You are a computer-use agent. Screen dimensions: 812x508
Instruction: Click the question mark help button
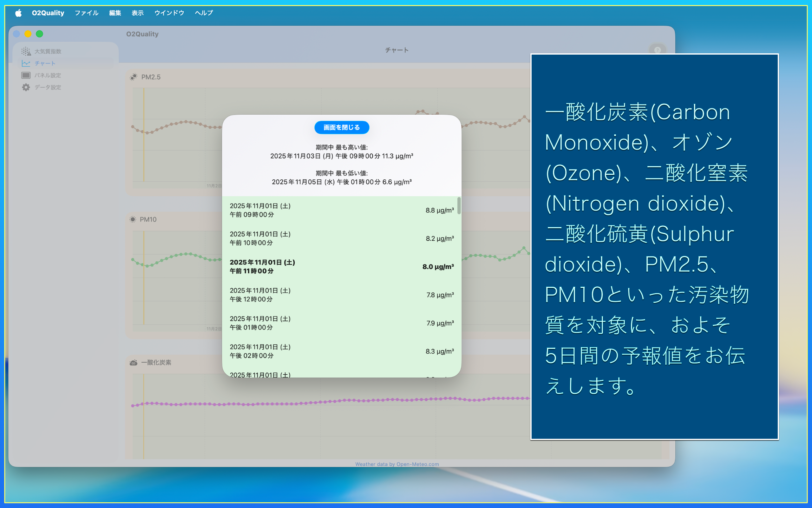657,50
